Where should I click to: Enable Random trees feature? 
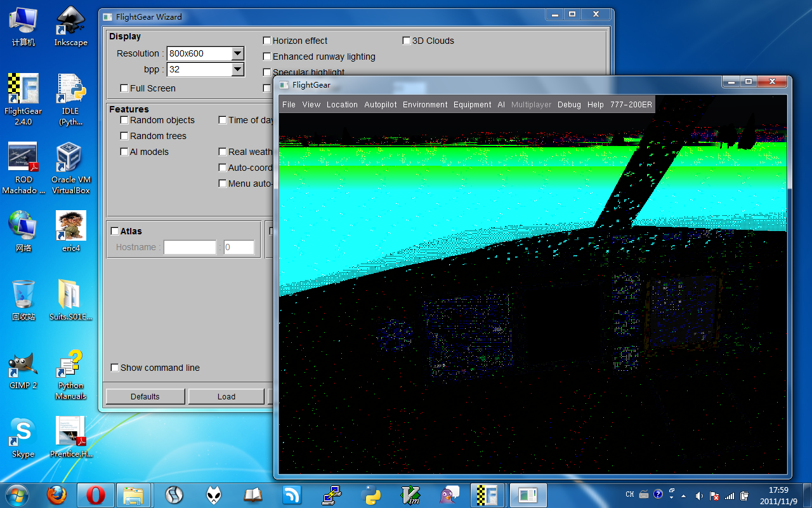pyautogui.click(x=124, y=136)
